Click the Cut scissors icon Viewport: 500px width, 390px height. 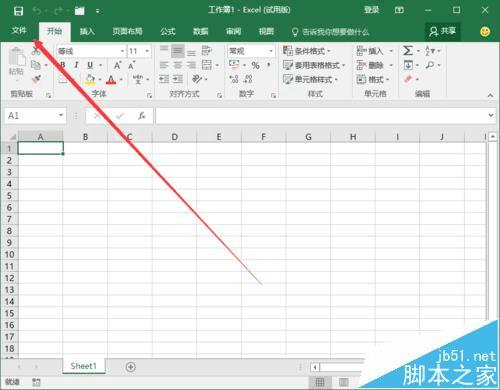[36, 51]
